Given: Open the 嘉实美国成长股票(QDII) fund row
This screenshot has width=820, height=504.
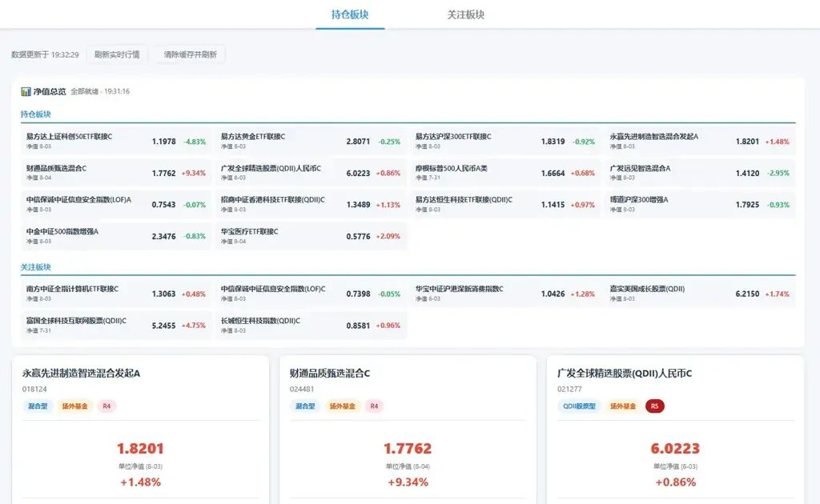Looking at the screenshot, I should [x=700, y=294].
